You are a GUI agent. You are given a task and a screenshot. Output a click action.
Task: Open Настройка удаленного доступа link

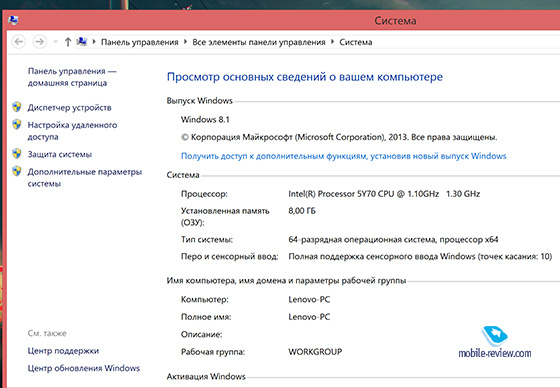pyautogui.click(x=72, y=131)
